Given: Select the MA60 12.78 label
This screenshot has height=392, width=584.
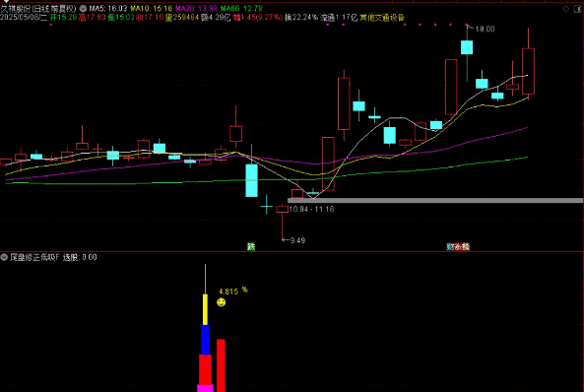Looking at the screenshot, I should [241, 8].
